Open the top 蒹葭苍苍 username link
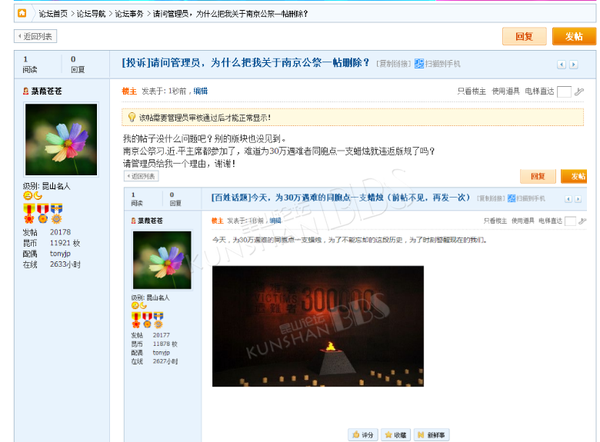The height and width of the screenshot is (442, 600). tap(47, 91)
